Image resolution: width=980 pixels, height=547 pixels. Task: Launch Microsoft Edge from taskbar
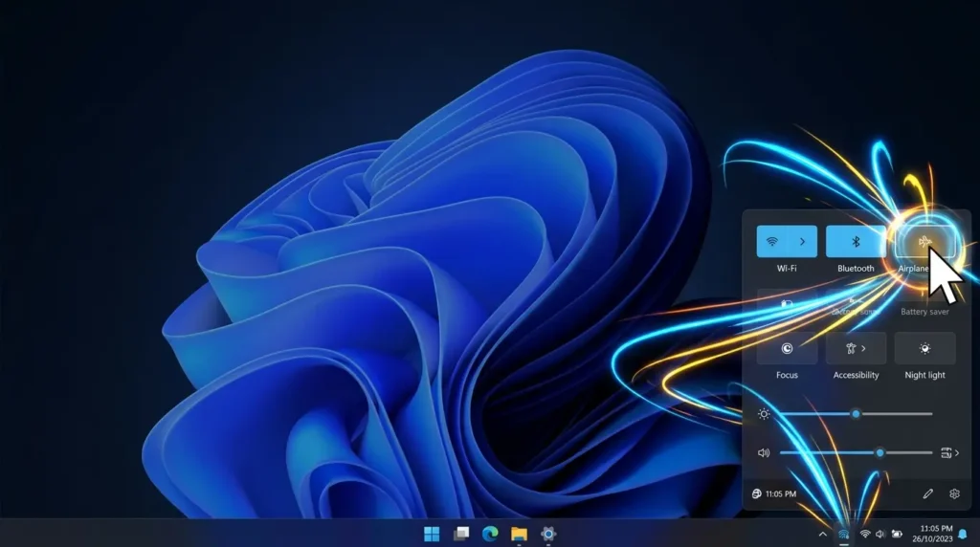tap(491, 534)
